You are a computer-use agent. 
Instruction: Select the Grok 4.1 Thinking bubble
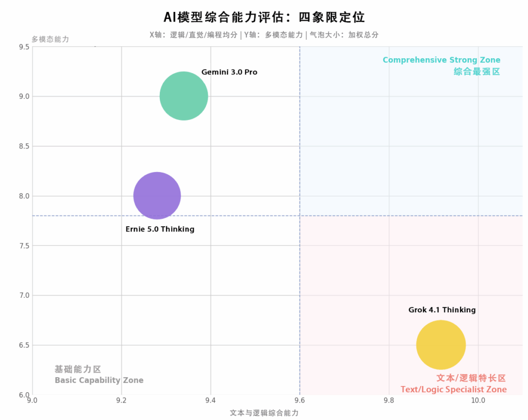(441, 345)
